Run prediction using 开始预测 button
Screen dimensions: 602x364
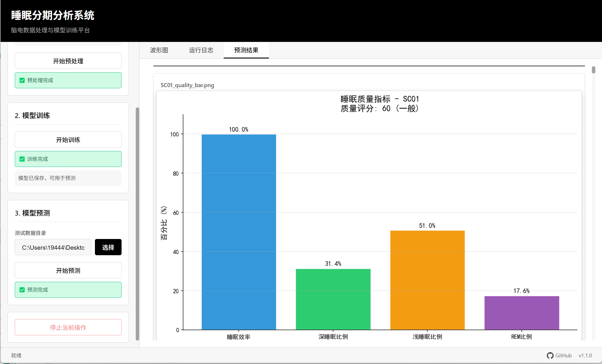pyautogui.click(x=68, y=271)
